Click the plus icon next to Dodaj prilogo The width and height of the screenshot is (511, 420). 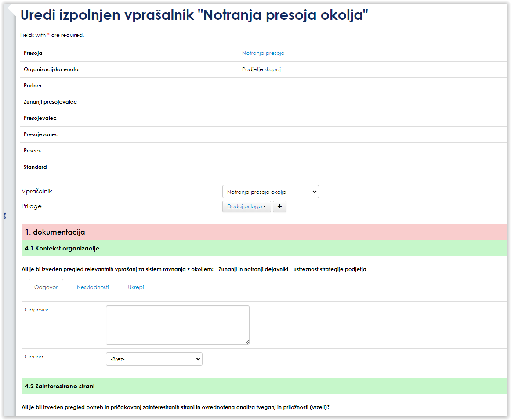[279, 206]
